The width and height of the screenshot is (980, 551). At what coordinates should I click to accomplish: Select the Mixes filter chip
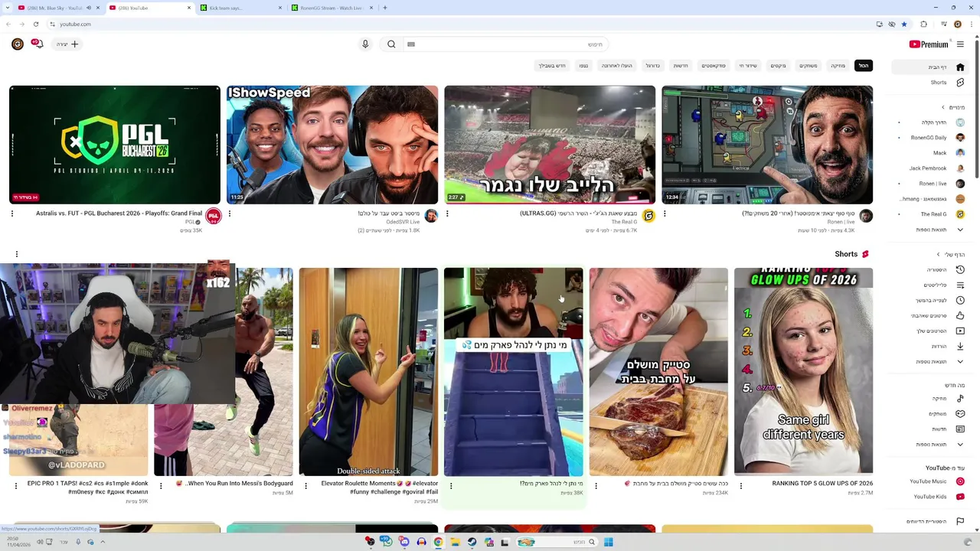pos(778,66)
